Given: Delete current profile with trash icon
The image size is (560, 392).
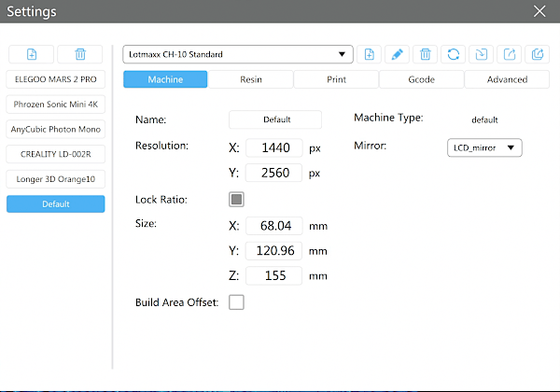Looking at the screenshot, I should click(x=425, y=54).
